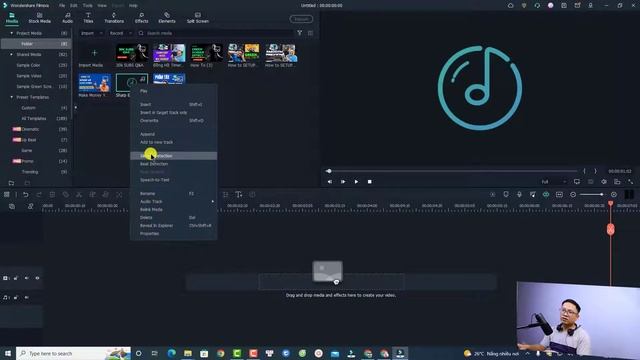Switch to the Audio tab
This screenshot has width=640, height=360.
[67, 18]
